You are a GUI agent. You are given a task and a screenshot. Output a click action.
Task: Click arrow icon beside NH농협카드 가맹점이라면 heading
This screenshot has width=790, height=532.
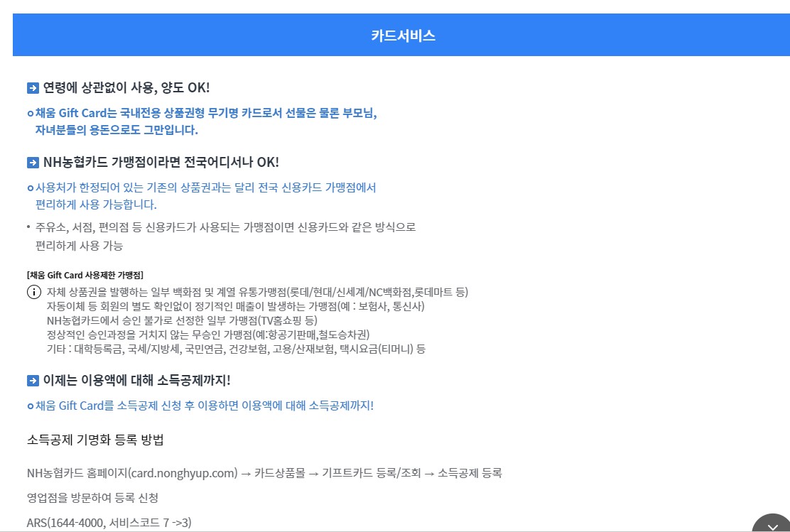(x=33, y=163)
